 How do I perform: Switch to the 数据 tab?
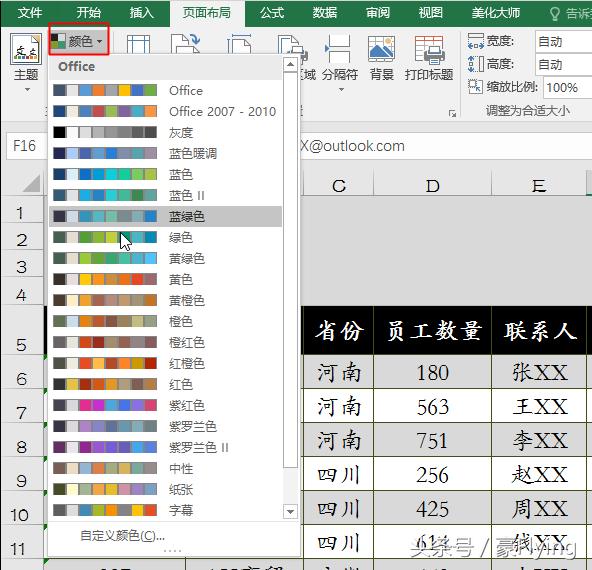pyautogui.click(x=324, y=13)
